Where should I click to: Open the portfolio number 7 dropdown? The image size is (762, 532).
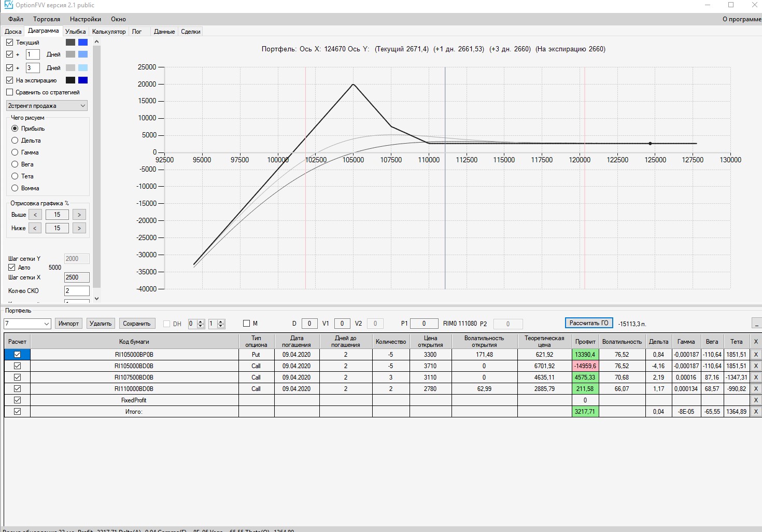click(x=27, y=324)
